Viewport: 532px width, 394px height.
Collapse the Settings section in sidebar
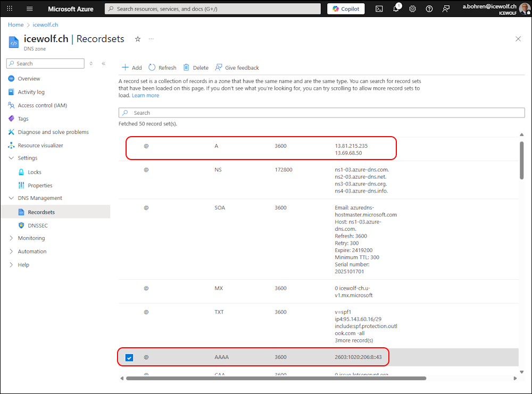12,158
